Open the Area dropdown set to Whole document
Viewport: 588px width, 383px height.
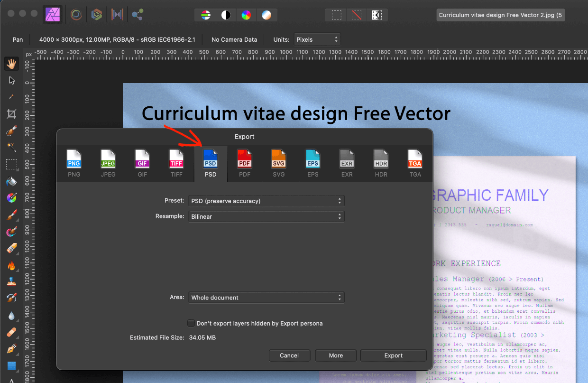pyautogui.click(x=266, y=297)
